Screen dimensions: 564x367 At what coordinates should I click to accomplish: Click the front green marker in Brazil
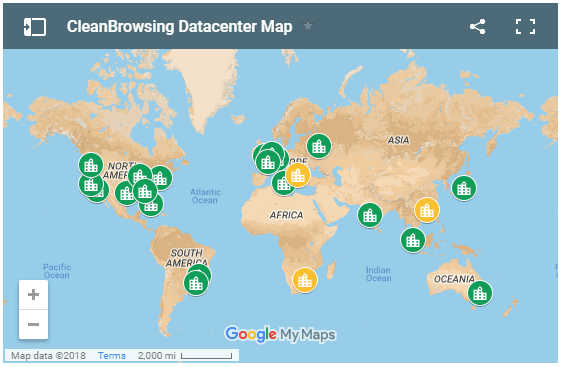(196, 283)
